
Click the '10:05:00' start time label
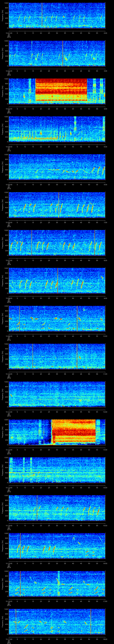tap(9, 184)
